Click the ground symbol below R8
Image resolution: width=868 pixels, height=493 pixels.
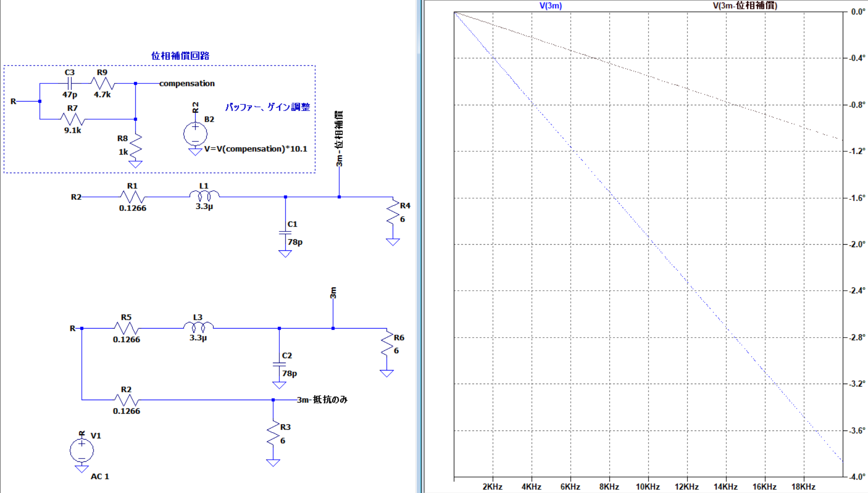tap(135, 164)
